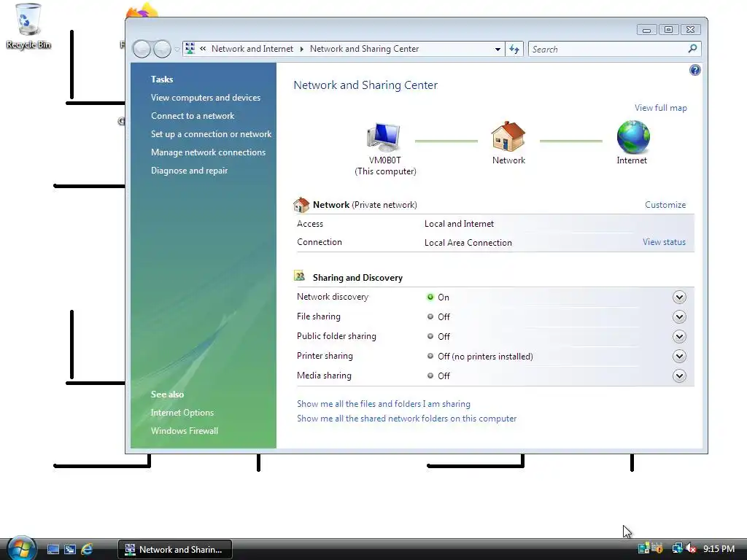Expand the breadcrumb arrow after Network and Internet
The width and height of the screenshot is (747, 560).
(x=301, y=49)
